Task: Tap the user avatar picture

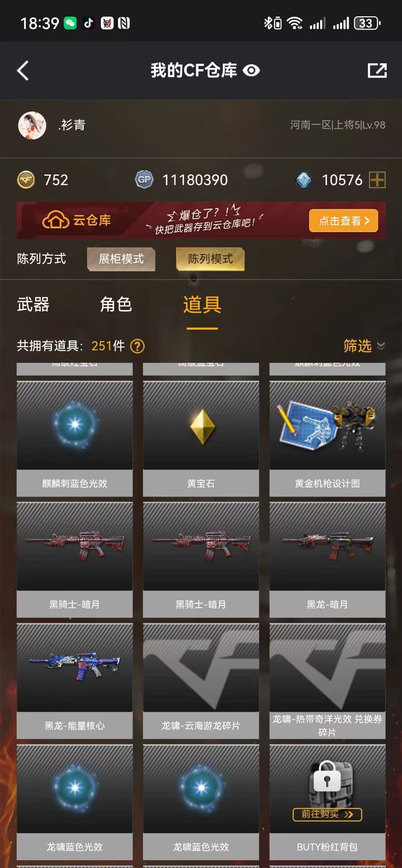Action: click(32, 125)
